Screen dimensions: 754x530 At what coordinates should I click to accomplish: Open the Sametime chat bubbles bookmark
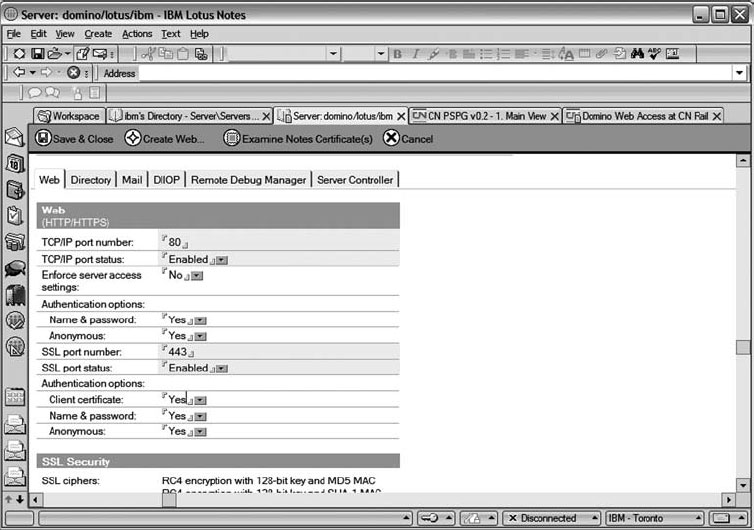[15, 268]
